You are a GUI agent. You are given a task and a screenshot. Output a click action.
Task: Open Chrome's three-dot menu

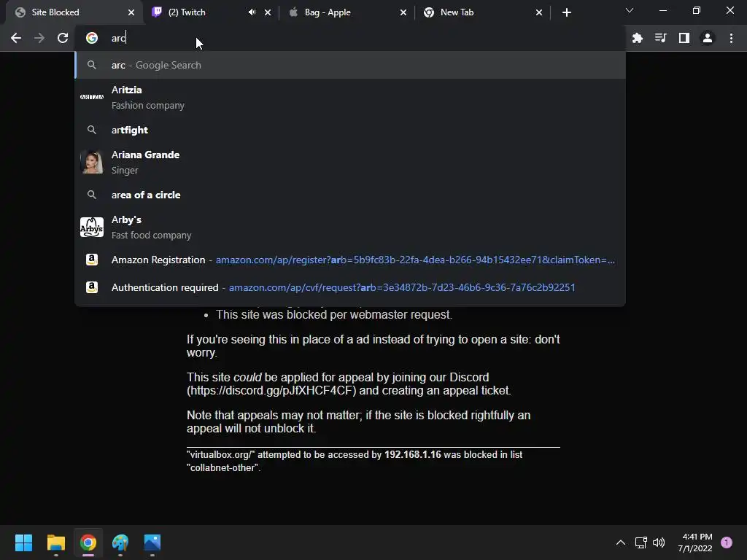click(731, 38)
